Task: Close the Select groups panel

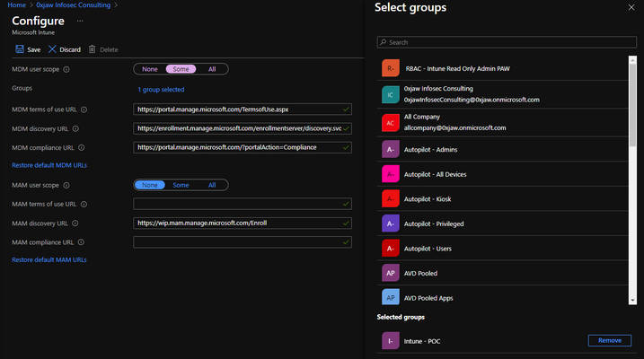Action: click(x=631, y=7)
